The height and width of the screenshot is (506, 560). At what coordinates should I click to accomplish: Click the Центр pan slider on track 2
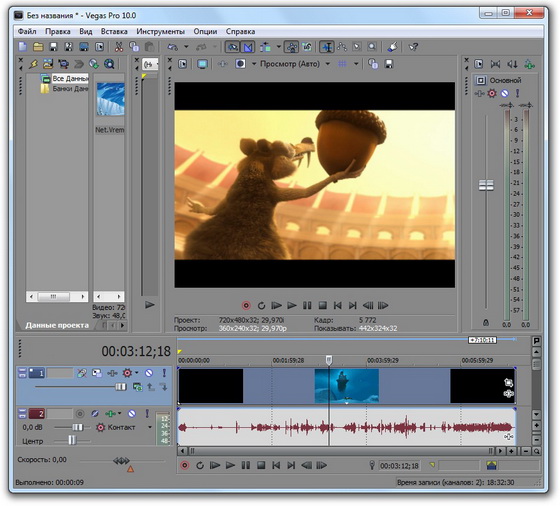point(72,441)
